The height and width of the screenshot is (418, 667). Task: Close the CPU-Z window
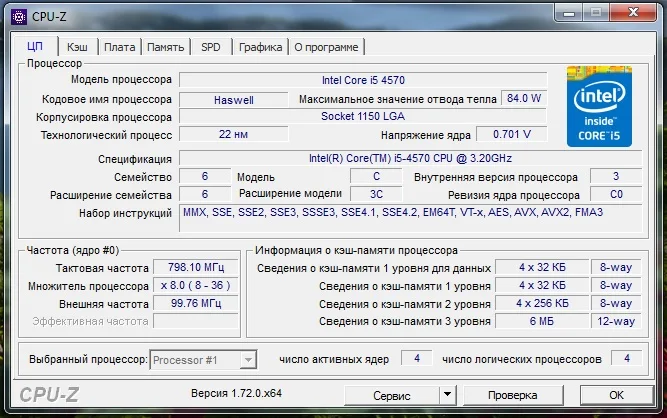click(633, 12)
